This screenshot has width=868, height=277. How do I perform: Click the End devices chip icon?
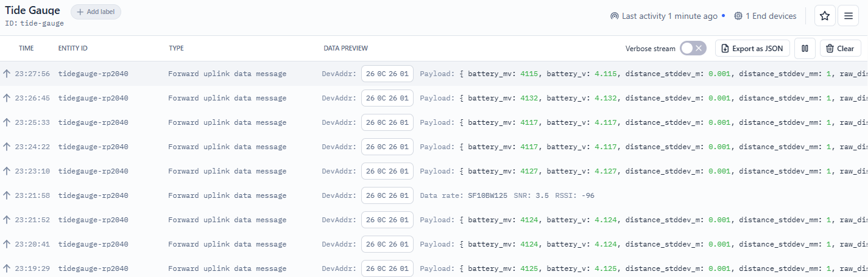[x=738, y=16]
